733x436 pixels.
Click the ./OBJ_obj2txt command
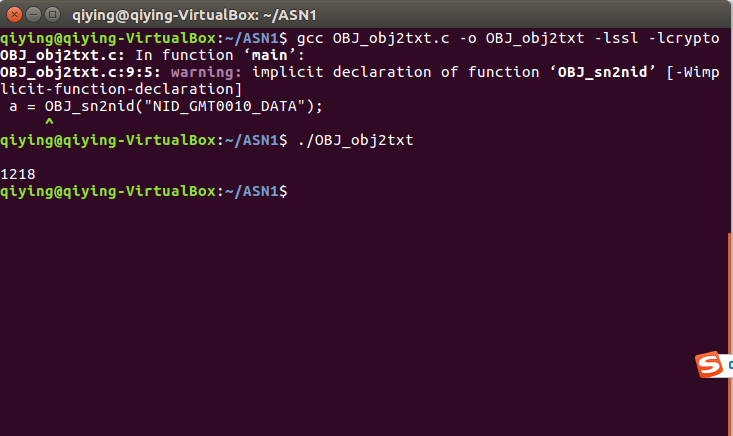355,140
